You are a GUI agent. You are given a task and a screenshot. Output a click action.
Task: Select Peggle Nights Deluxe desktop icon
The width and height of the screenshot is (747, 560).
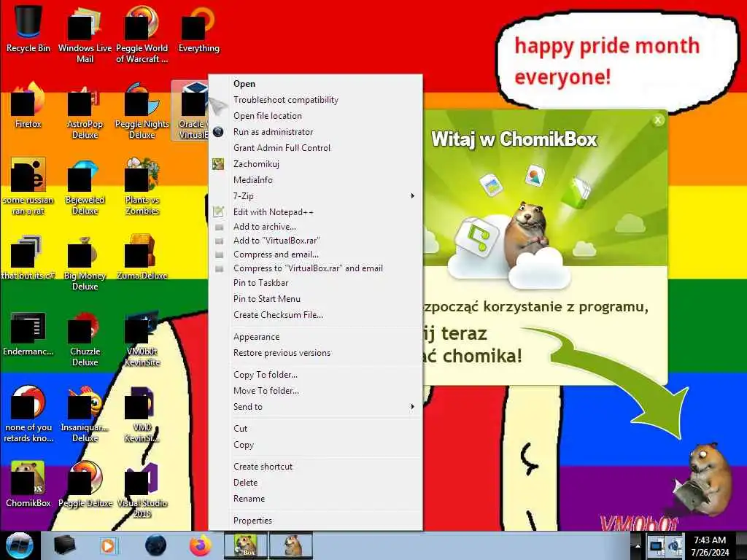tap(142, 111)
